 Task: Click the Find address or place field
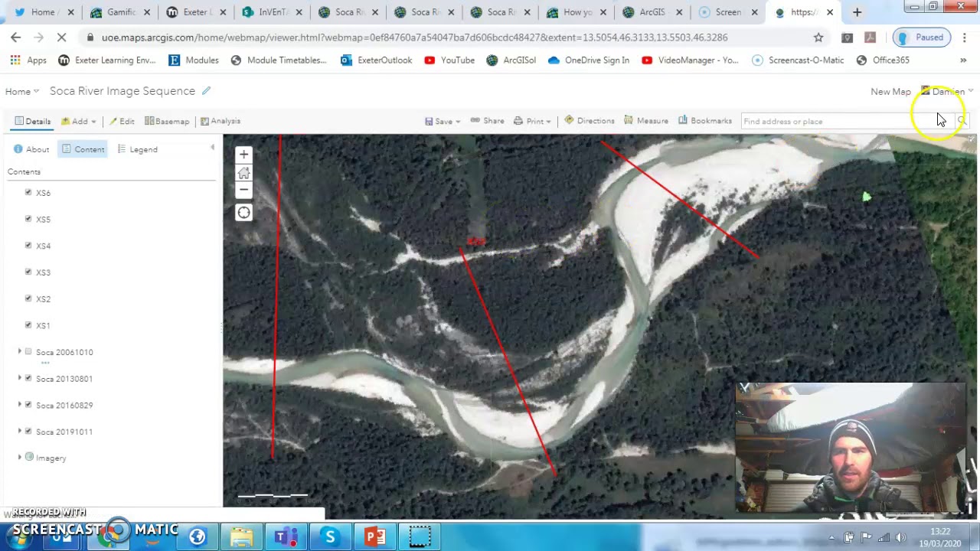click(x=846, y=121)
